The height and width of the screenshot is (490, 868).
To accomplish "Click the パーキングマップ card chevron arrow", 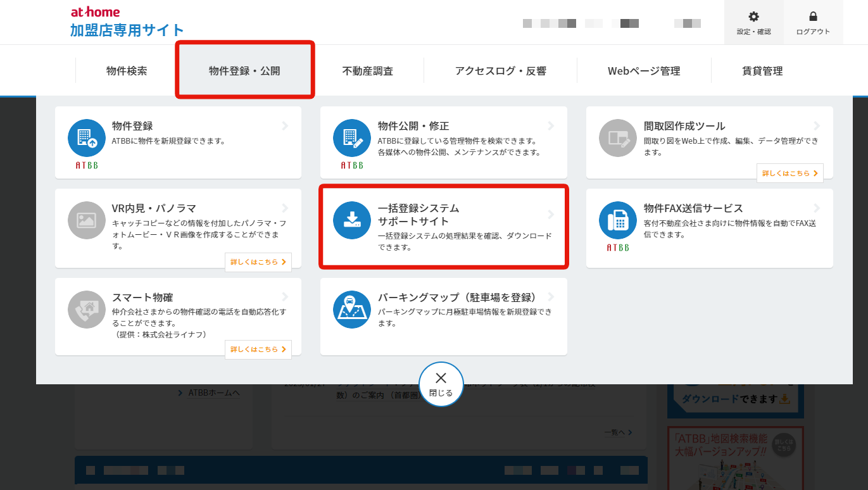I will 551,297.
